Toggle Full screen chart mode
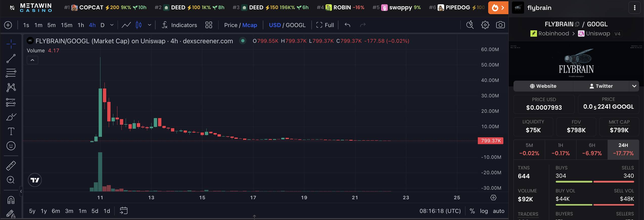 [x=325, y=25]
